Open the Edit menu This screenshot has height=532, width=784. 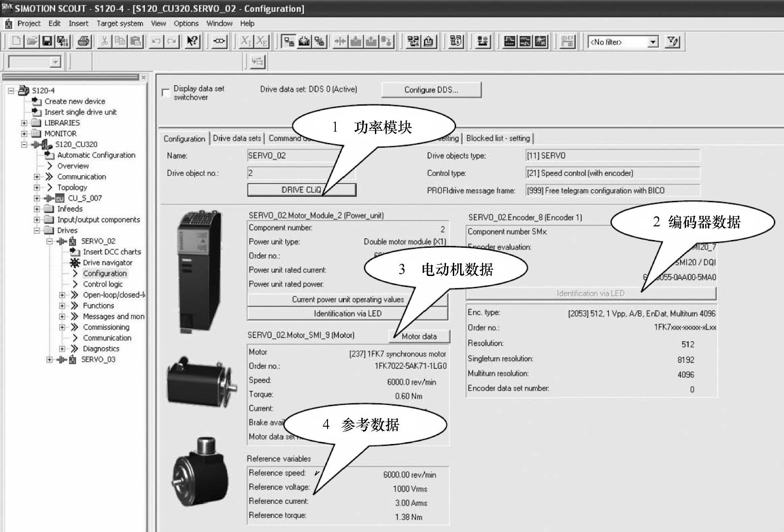click(x=54, y=23)
